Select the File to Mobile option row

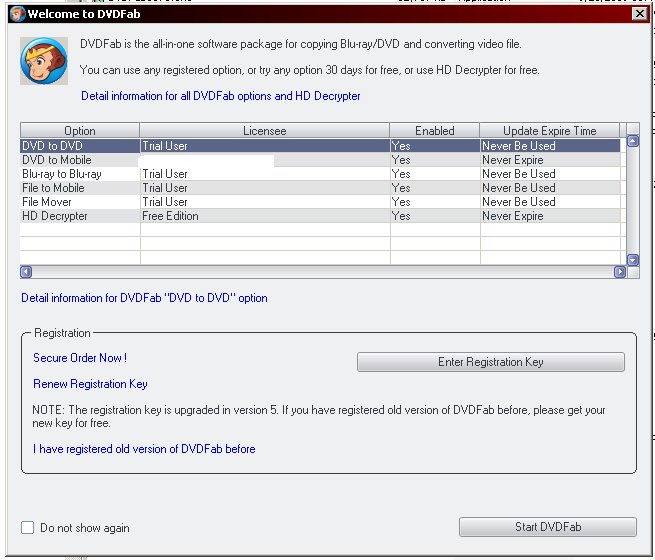pos(54,188)
